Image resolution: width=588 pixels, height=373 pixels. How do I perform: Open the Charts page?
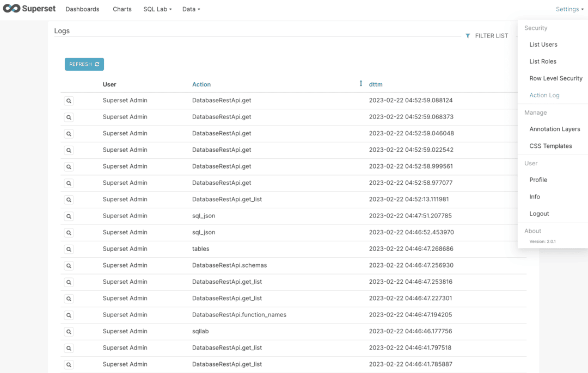click(x=122, y=9)
